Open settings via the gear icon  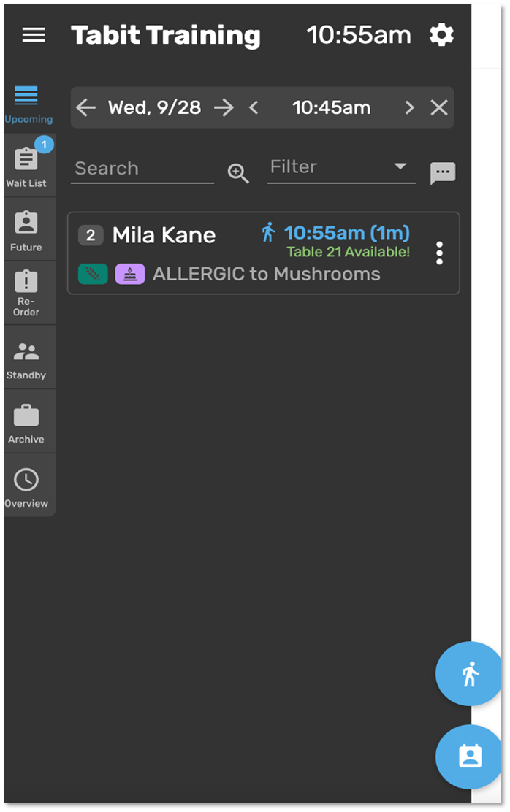tap(441, 35)
